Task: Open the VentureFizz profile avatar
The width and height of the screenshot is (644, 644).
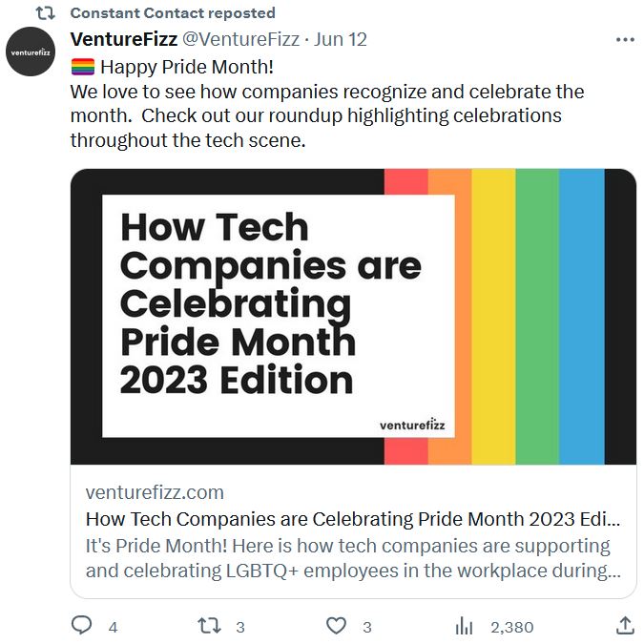Action: coord(31,52)
